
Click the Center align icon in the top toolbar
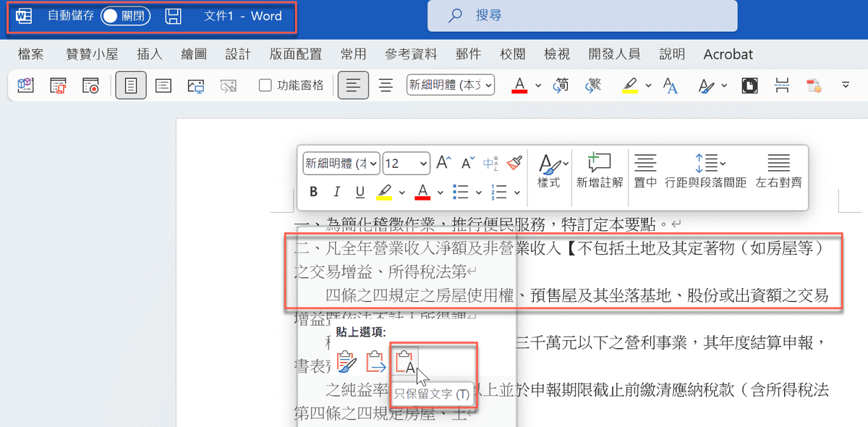point(386,85)
